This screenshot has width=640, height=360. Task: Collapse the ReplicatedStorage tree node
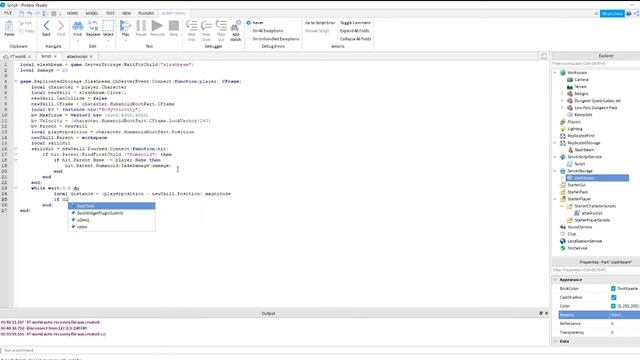[x=555, y=143]
